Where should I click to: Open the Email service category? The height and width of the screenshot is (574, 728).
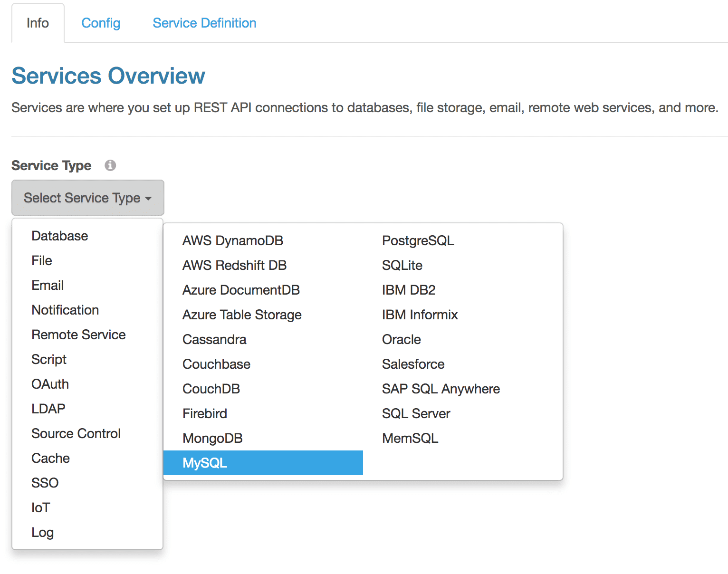point(48,285)
